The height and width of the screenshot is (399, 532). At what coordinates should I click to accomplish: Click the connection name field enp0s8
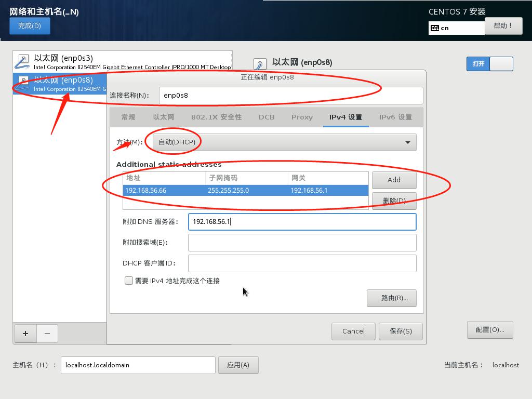click(291, 96)
